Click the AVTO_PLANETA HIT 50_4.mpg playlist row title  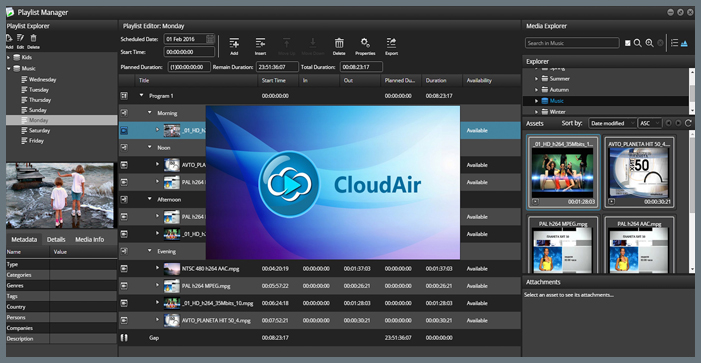216,321
